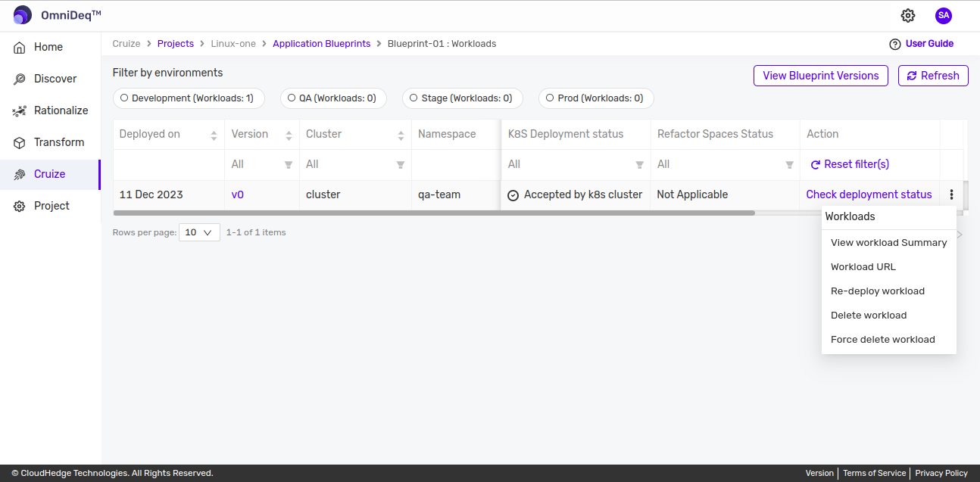Open Discover from the sidebar
This screenshot has height=482, width=980.
click(x=49, y=79)
